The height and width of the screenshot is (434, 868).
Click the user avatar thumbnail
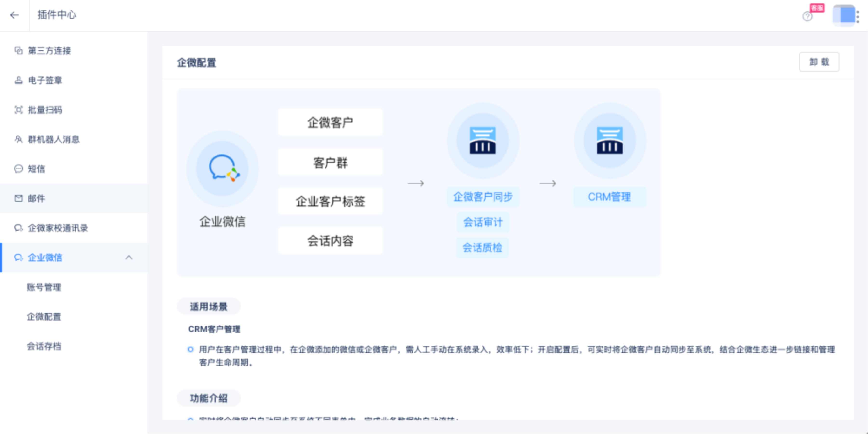click(843, 15)
